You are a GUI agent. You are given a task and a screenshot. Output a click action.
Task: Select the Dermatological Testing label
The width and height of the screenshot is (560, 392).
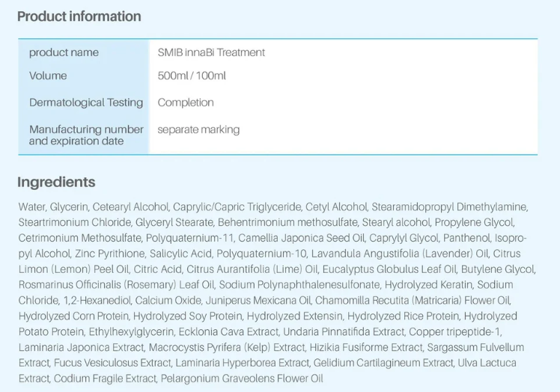tap(86, 102)
